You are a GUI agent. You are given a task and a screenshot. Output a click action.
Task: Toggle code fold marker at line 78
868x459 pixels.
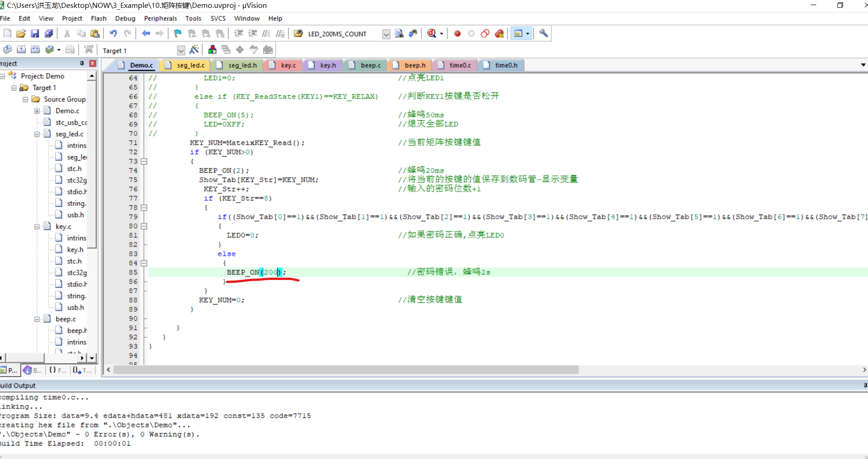coord(144,208)
